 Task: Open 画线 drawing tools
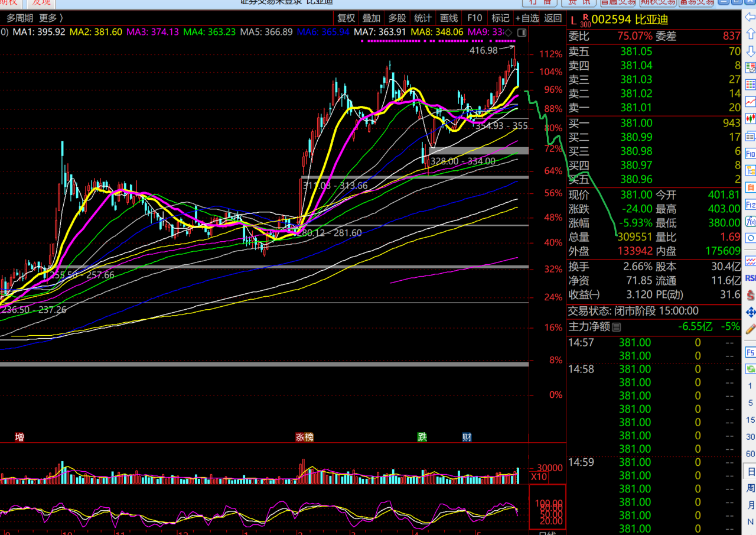[x=449, y=18]
